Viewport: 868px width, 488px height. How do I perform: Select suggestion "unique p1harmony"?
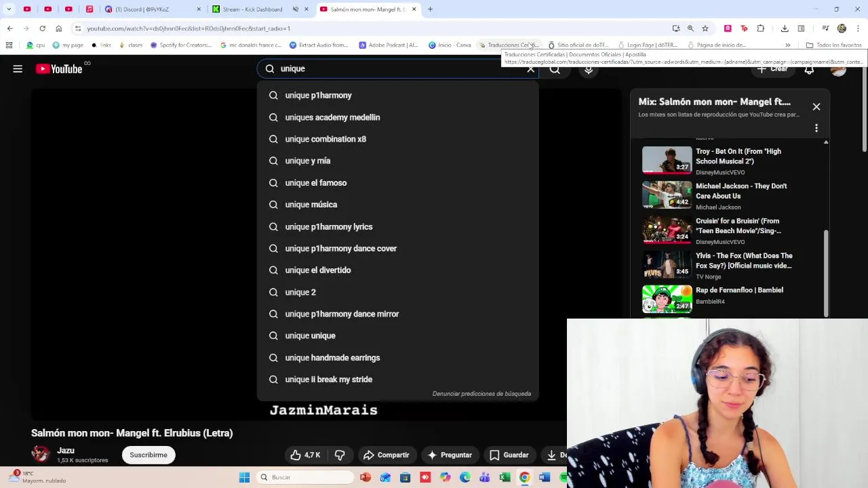click(x=398, y=96)
